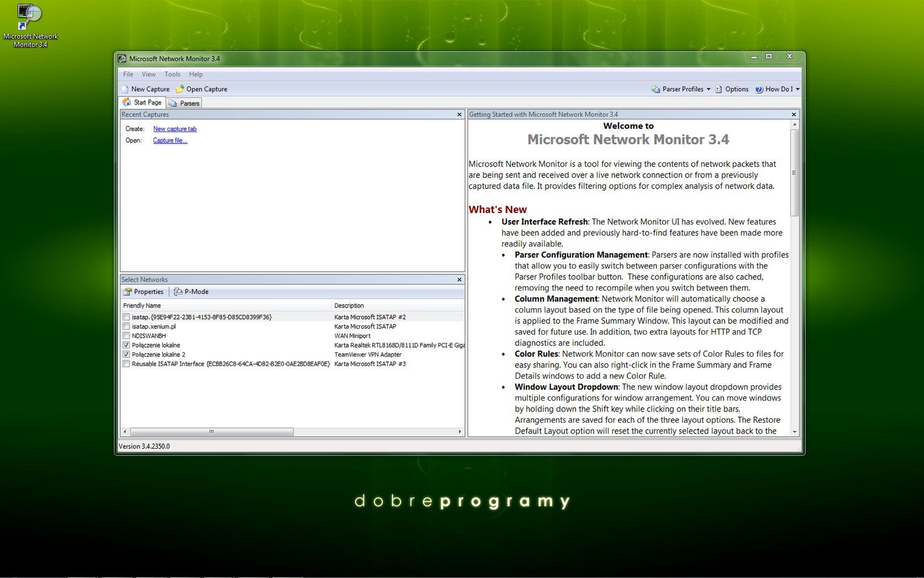Open the Options dialog from the toolbar

coord(732,89)
